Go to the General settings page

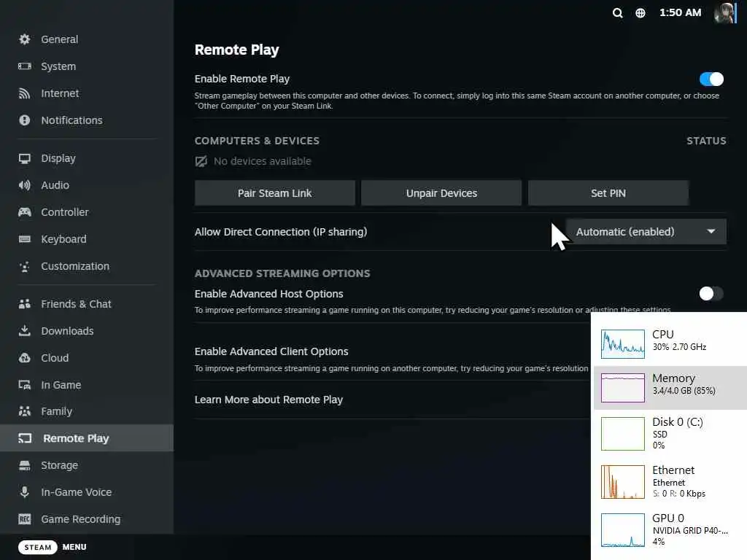pyautogui.click(x=87, y=39)
